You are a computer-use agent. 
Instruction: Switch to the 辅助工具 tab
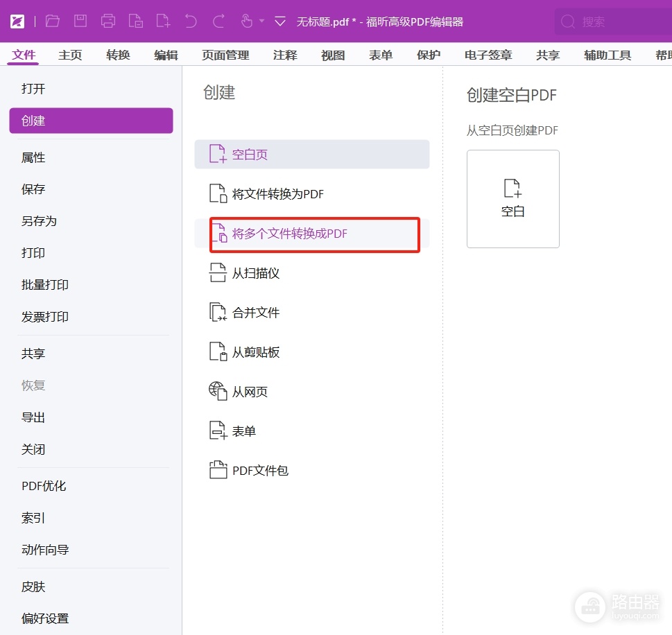tap(608, 55)
